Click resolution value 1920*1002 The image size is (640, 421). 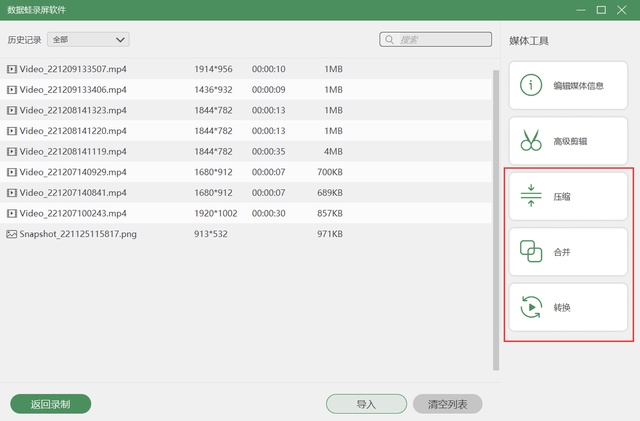point(216,213)
